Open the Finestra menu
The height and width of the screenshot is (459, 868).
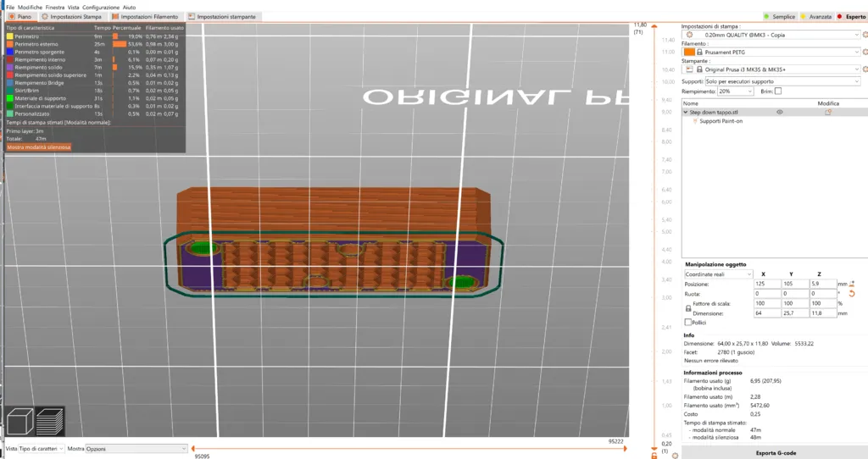point(55,7)
